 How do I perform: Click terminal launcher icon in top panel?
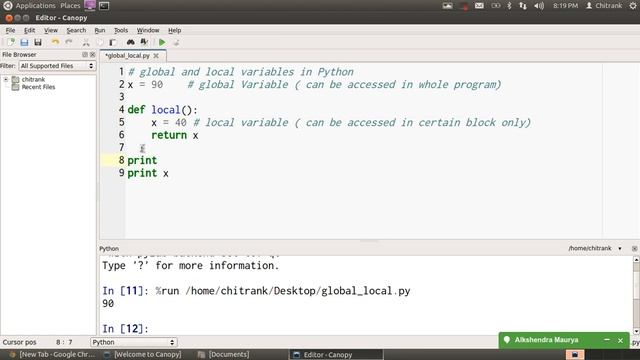click(x=104, y=6)
